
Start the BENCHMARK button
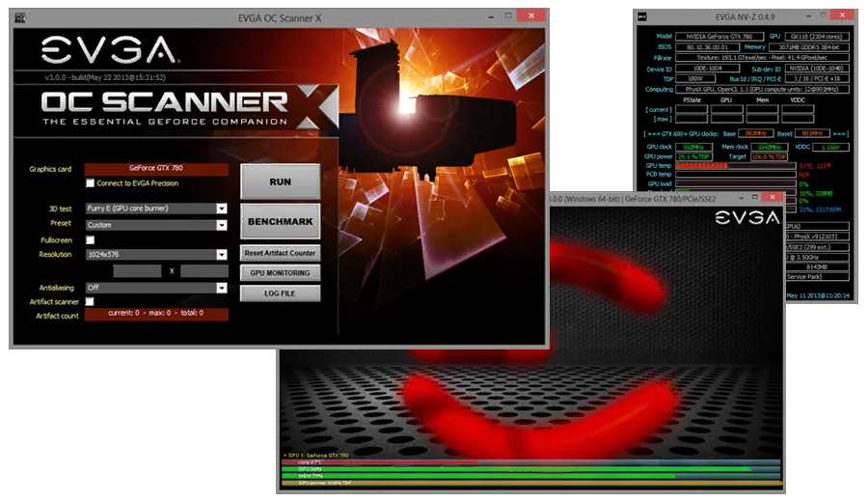pos(280,221)
